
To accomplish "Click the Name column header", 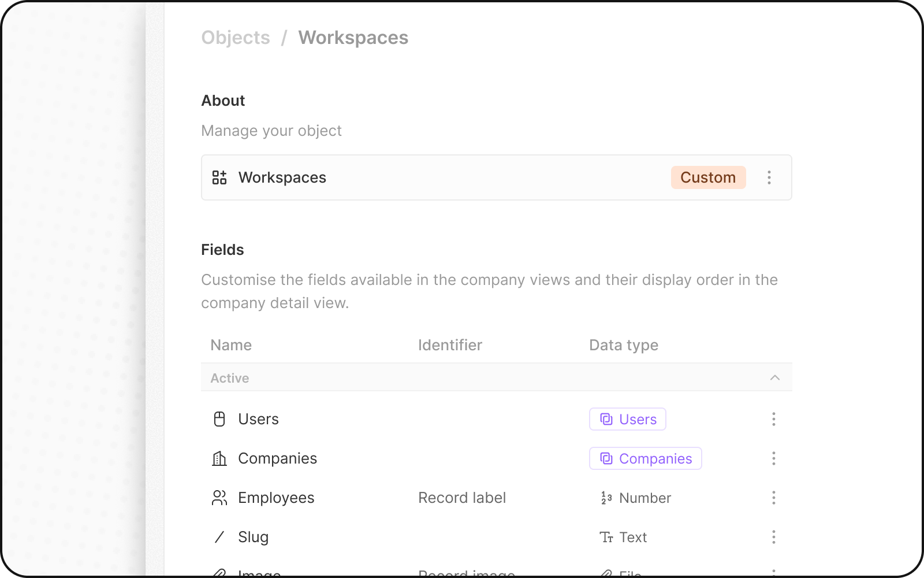I will pyautogui.click(x=231, y=345).
